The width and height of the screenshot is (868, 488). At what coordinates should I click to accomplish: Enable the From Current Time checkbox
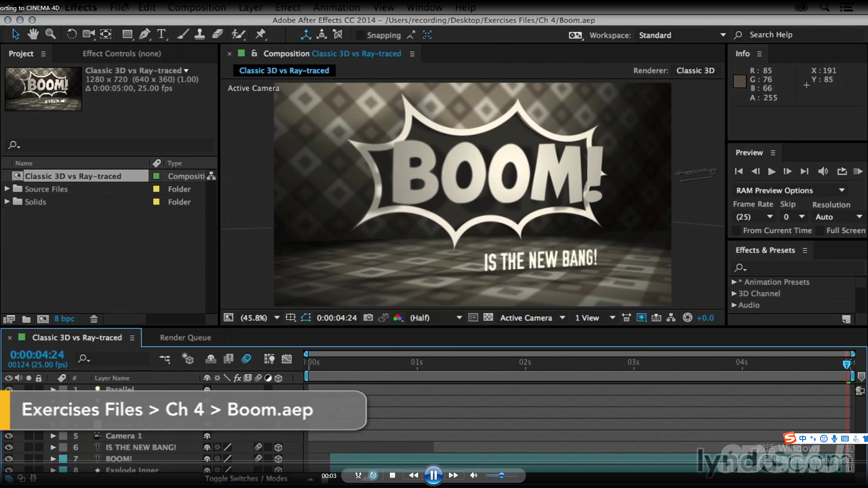[736, 231]
